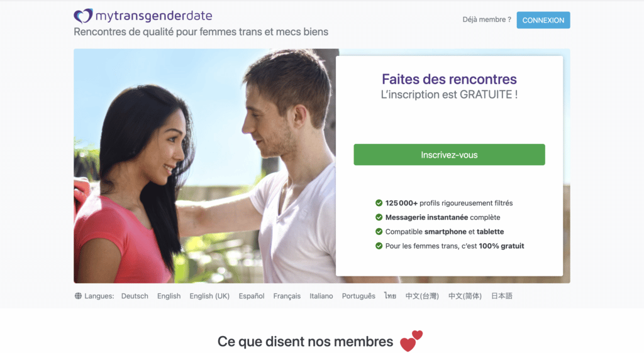Click green checkmark beside 100% gratuit line
This screenshot has width=644, height=353.
pos(379,246)
